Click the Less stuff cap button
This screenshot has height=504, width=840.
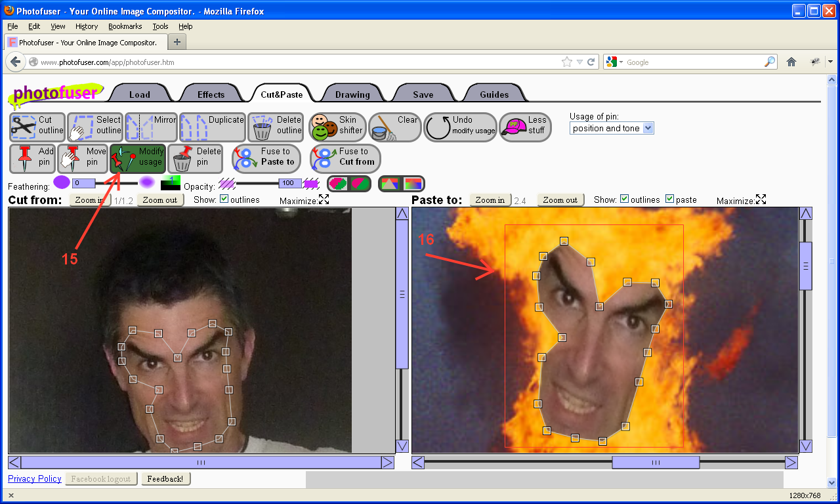coord(524,127)
